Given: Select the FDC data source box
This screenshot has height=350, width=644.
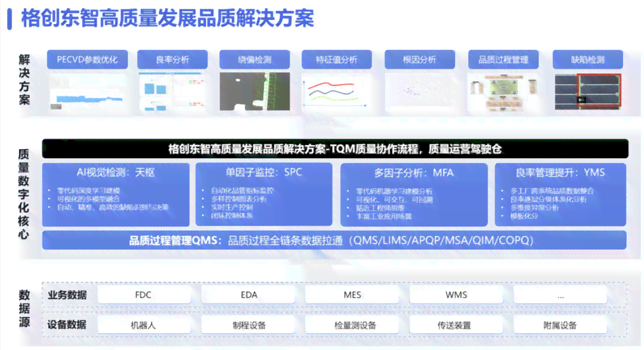Looking at the screenshot, I should 143,295.
